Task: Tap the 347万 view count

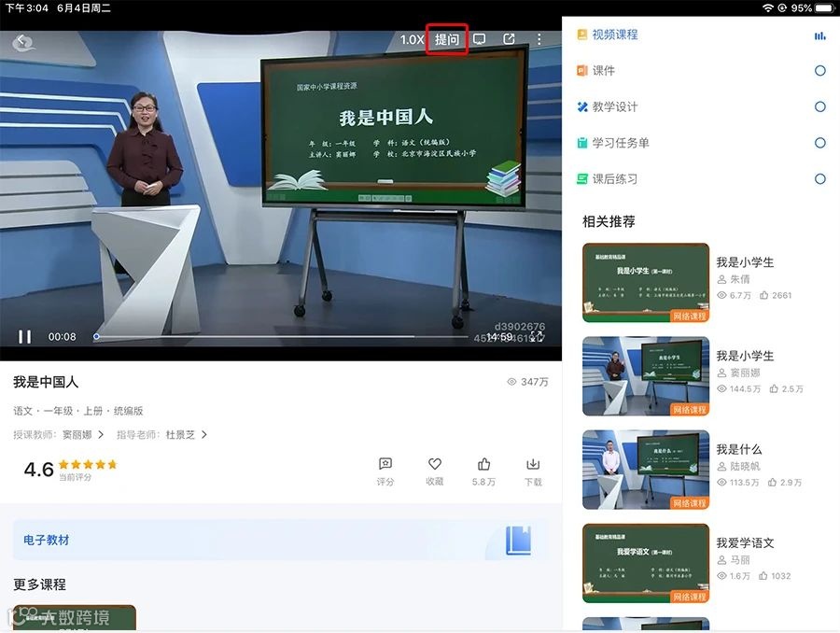Action: click(x=527, y=382)
